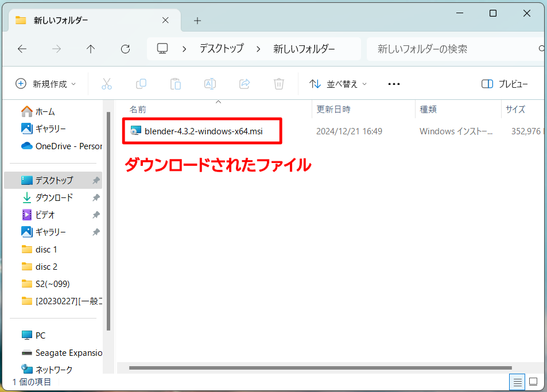Screen dimensions: 547x392
Task: Click デスクトップ in the address breadcrumb
Action: 222,48
